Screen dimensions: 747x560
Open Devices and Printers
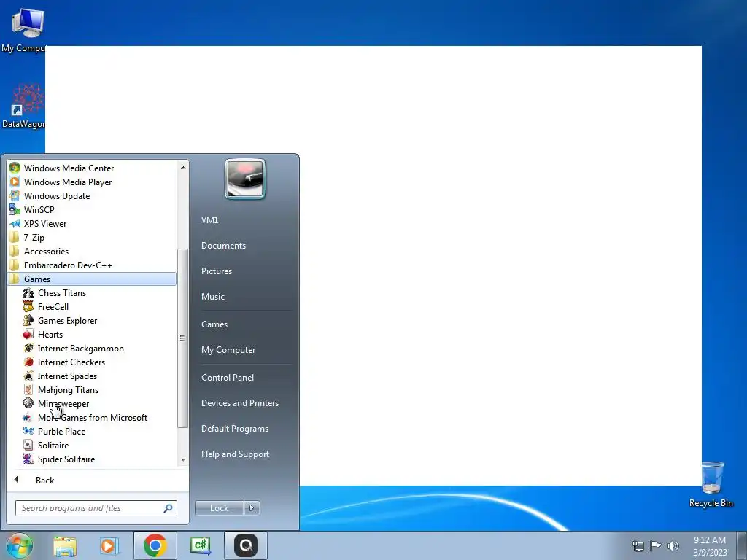point(239,403)
